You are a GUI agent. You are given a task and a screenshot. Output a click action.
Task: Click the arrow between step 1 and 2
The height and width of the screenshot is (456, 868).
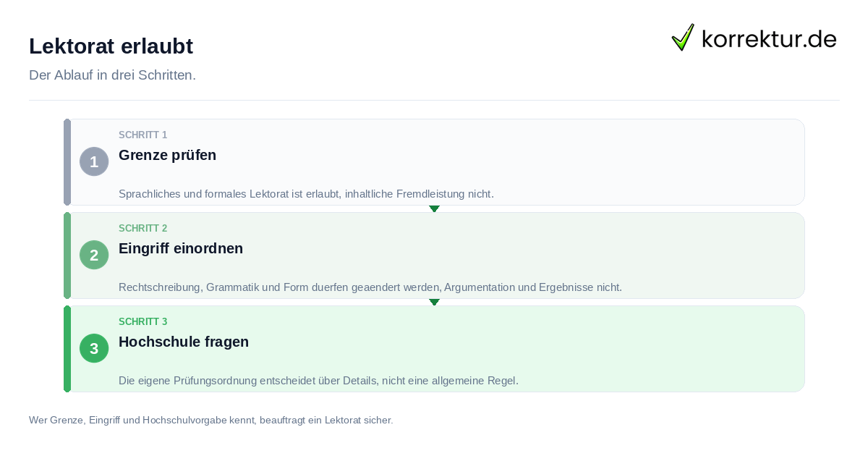[x=434, y=208]
